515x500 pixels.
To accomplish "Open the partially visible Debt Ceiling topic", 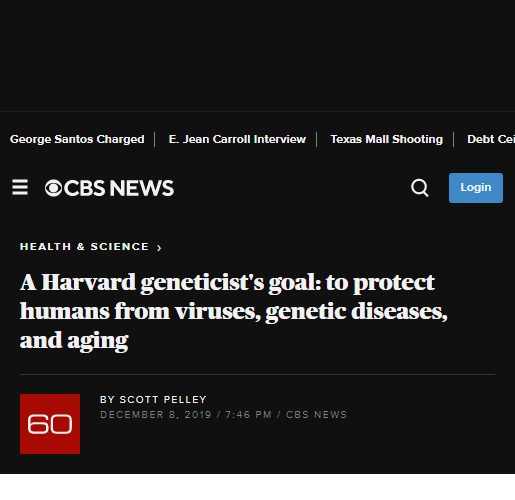I will (x=491, y=139).
